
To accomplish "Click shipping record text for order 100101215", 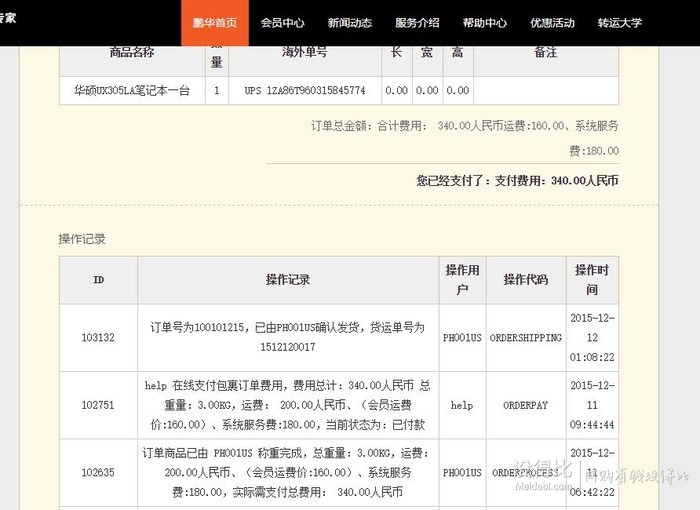I will tap(288, 337).
